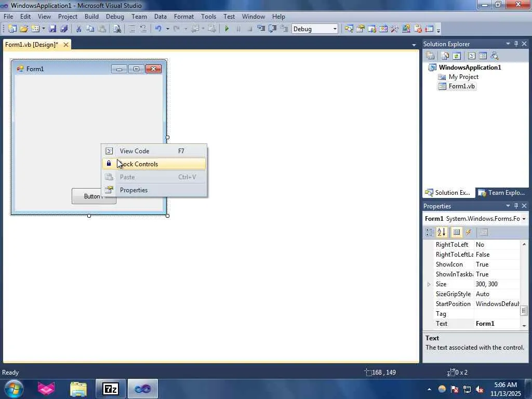Select My Project in Solution Explorer
This screenshot has width=532, height=399.
(463, 77)
